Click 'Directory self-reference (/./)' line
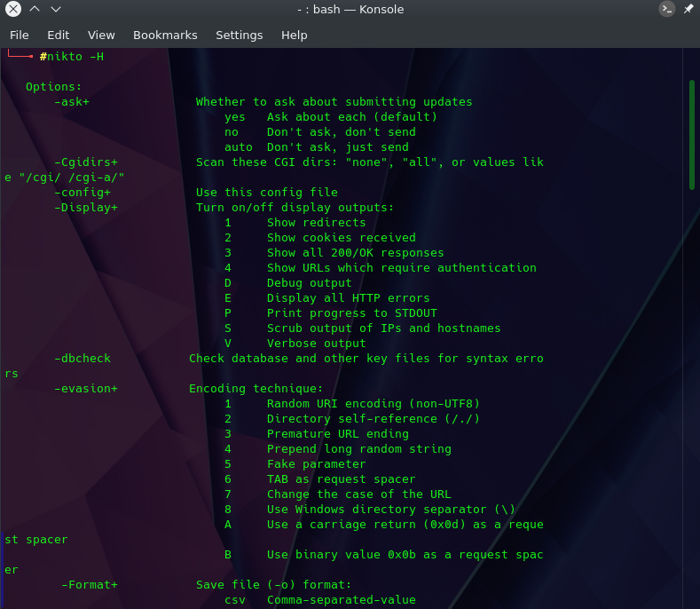The image size is (700, 609). [x=374, y=419]
